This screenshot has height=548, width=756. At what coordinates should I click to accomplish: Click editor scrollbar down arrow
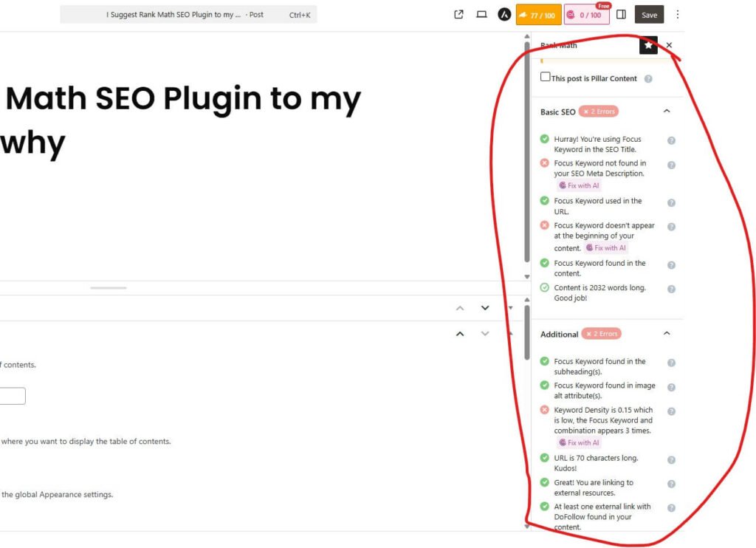click(x=527, y=277)
